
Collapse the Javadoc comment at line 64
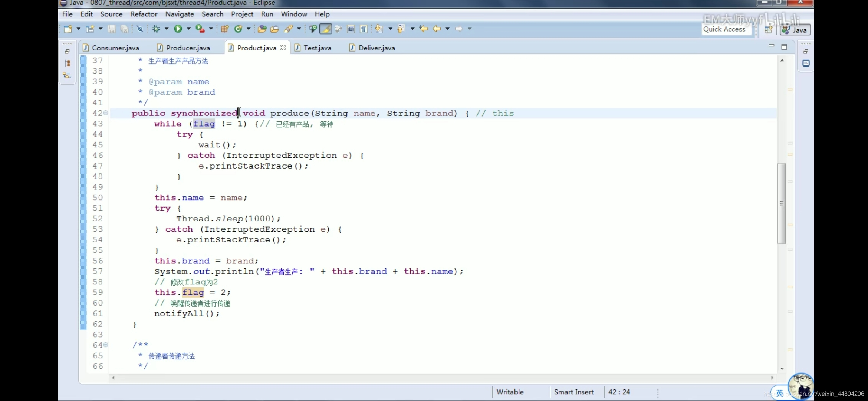[x=106, y=345]
